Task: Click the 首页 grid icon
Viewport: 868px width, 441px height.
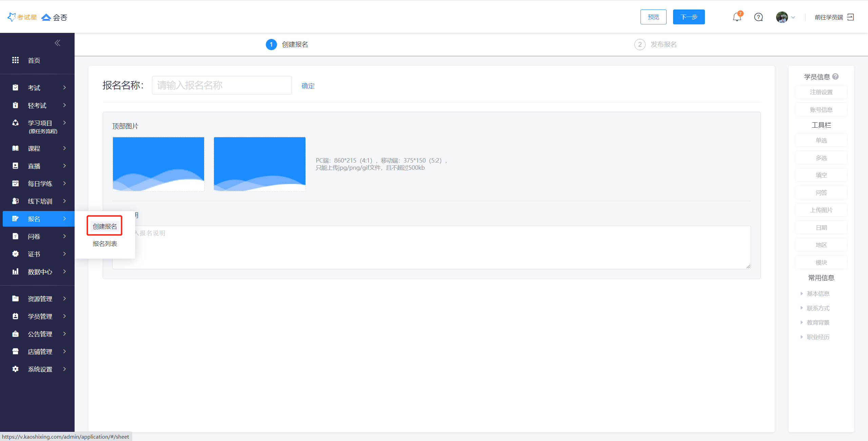Action: click(x=15, y=60)
